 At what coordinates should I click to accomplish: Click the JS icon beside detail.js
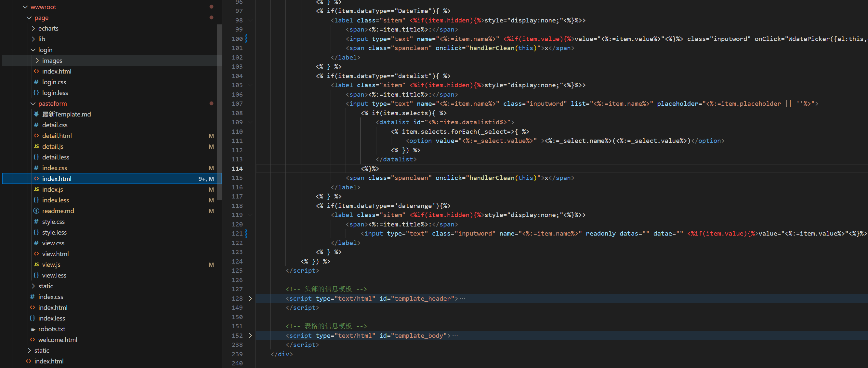click(36, 146)
